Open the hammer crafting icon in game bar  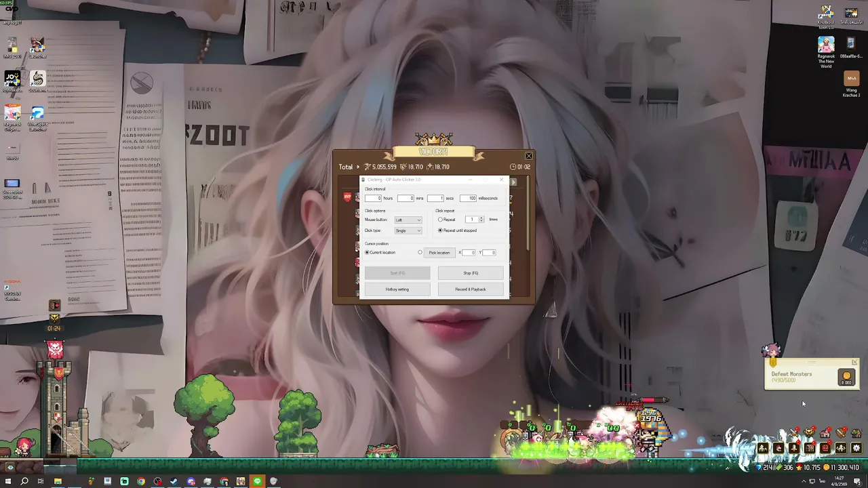tap(842, 432)
